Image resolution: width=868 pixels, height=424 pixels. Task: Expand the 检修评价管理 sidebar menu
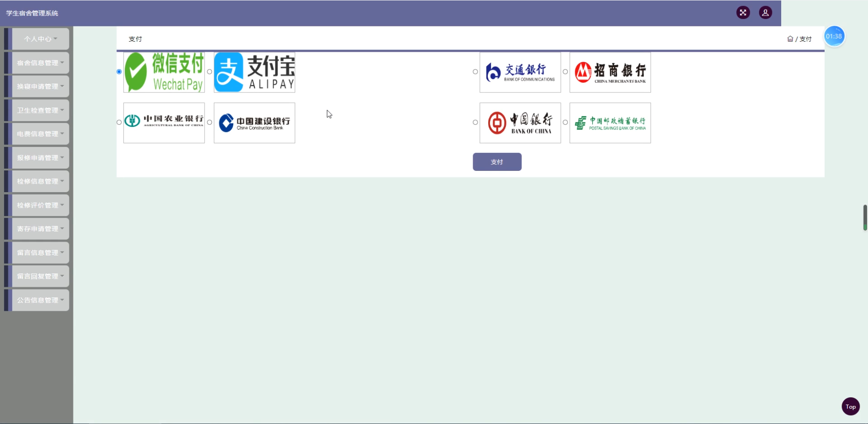(41, 205)
